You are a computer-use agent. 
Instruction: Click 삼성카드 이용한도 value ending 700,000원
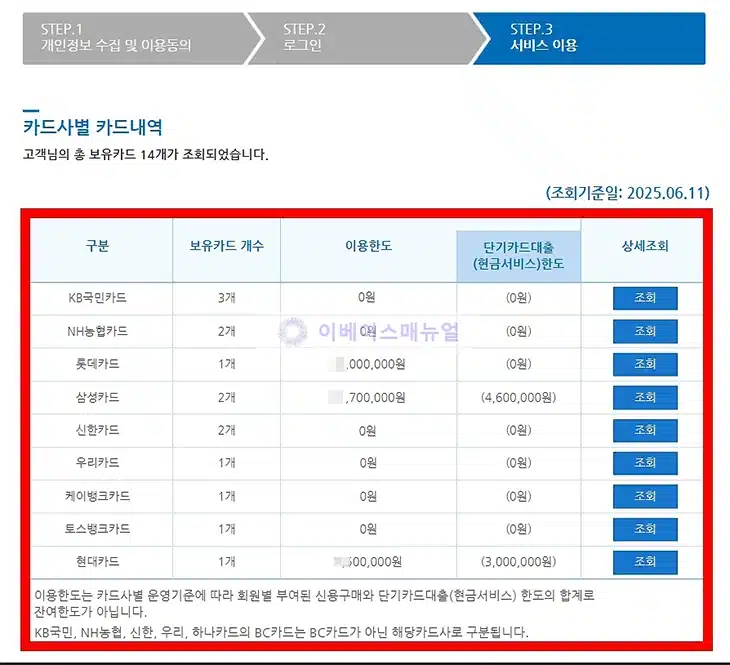click(368, 397)
